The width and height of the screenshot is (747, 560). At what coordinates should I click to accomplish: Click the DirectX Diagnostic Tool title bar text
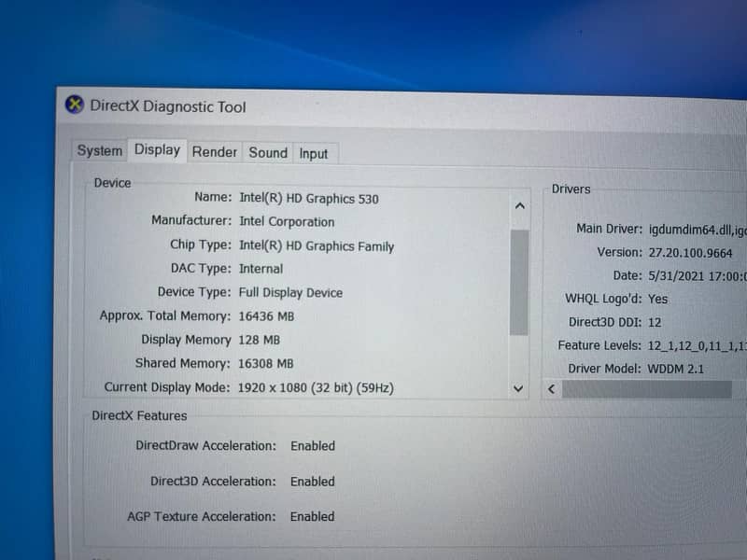[168, 106]
